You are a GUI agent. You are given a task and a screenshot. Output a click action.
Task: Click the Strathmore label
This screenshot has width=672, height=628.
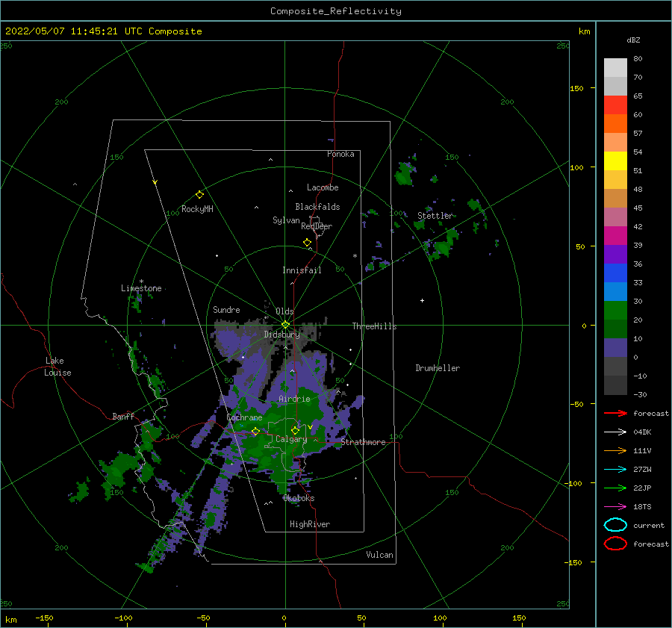pos(363,442)
